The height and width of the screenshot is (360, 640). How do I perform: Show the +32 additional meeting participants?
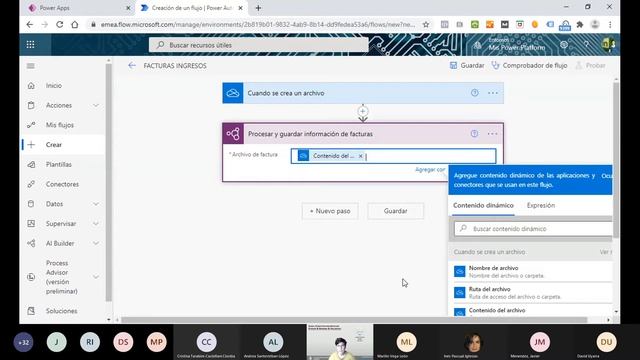(23, 342)
